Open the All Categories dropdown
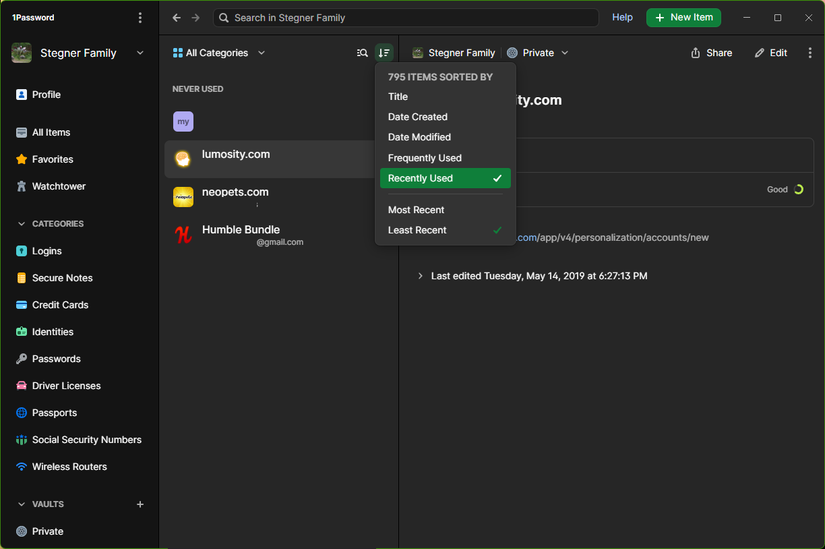825x549 pixels. tap(219, 53)
